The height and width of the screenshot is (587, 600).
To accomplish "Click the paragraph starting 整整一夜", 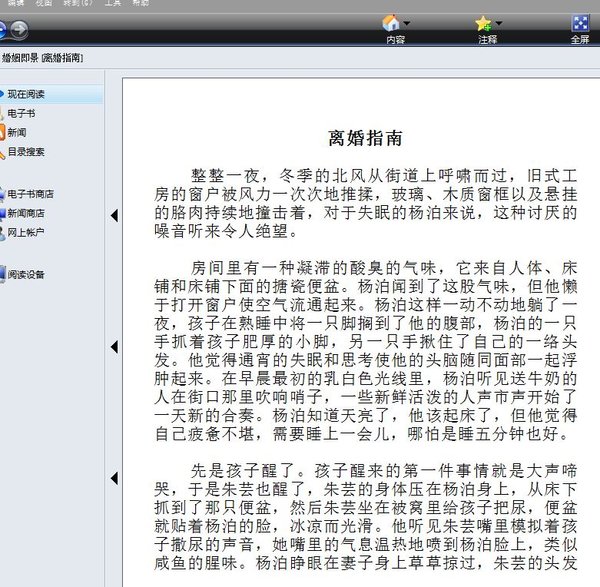I will point(365,203).
